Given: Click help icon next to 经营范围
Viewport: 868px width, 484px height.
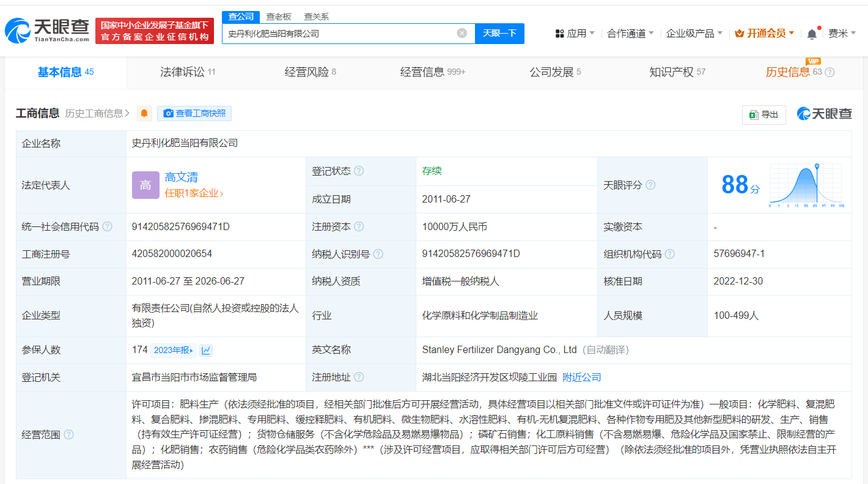Looking at the screenshot, I should (68, 434).
